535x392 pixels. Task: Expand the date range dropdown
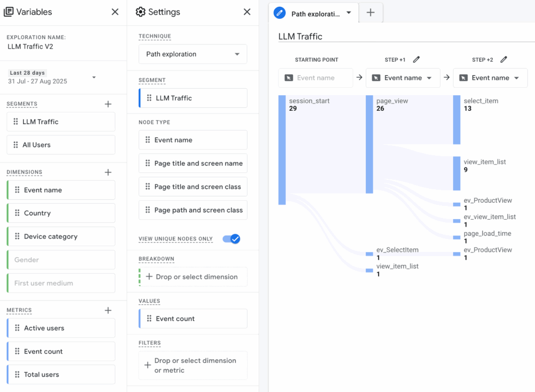(x=94, y=77)
